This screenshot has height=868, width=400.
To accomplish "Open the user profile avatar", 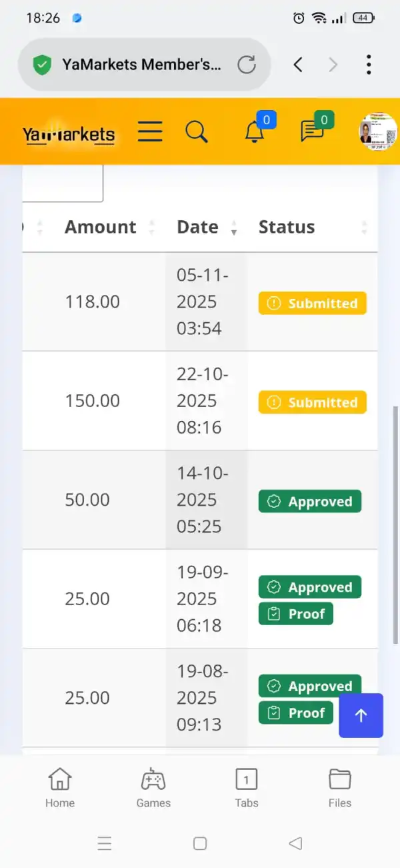I will click(378, 131).
